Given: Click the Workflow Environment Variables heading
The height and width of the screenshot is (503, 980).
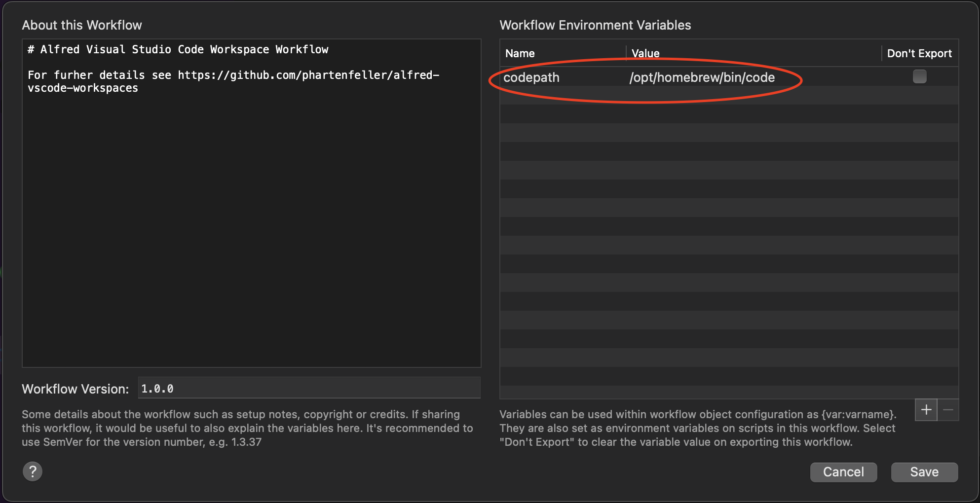Looking at the screenshot, I should (595, 25).
